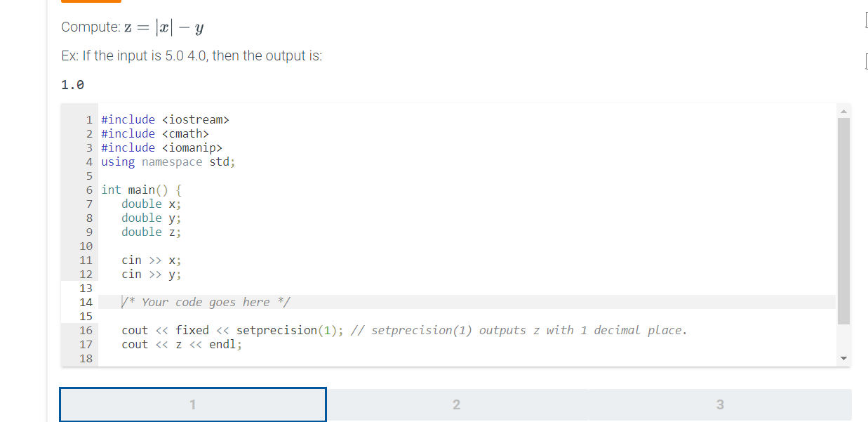Click line number 1 in editor gutter
Viewport: 868px width, 422px height.
(x=89, y=119)
